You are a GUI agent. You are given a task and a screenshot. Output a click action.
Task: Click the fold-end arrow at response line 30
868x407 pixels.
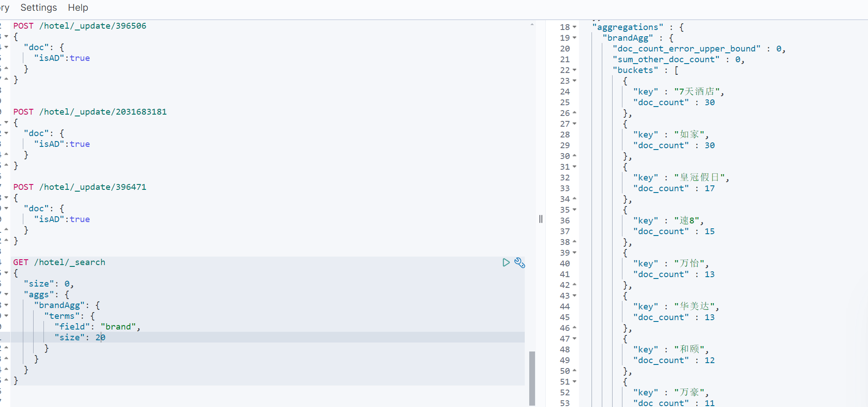[x=574, y=156]
